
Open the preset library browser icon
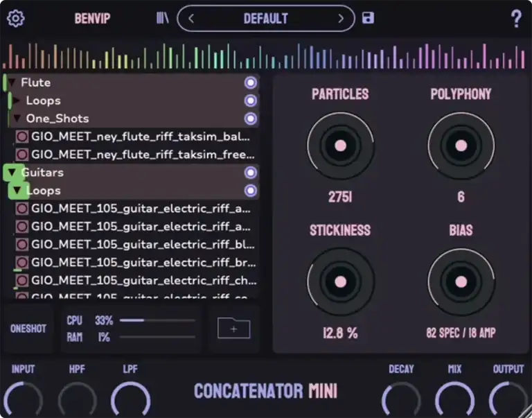tap(163, 18)
